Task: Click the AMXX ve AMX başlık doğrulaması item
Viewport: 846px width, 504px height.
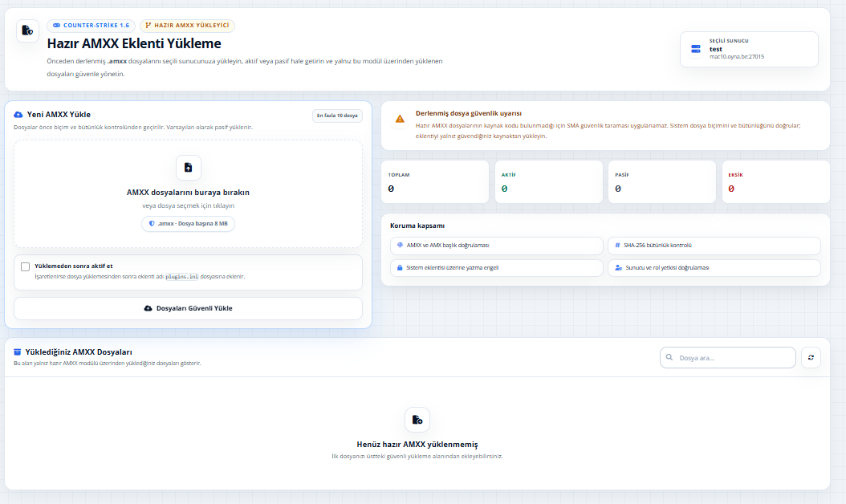Action: tap(496, 246)
